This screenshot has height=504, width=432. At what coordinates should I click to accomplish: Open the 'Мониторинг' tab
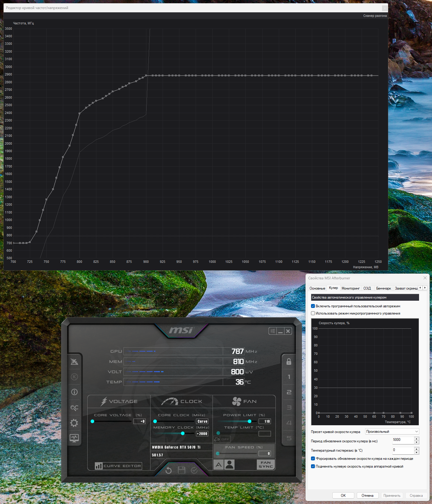click(351, 288)
